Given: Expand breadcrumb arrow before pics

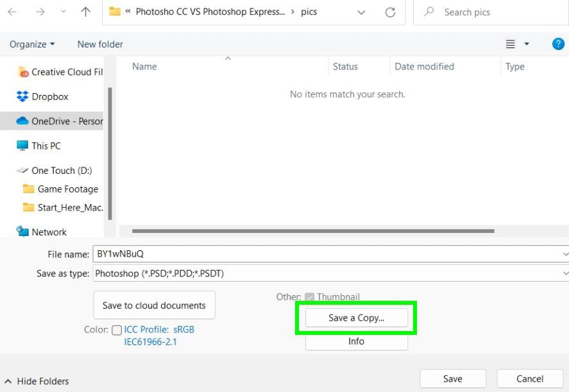Looking at the screenshot, I should tap(293, 12).
